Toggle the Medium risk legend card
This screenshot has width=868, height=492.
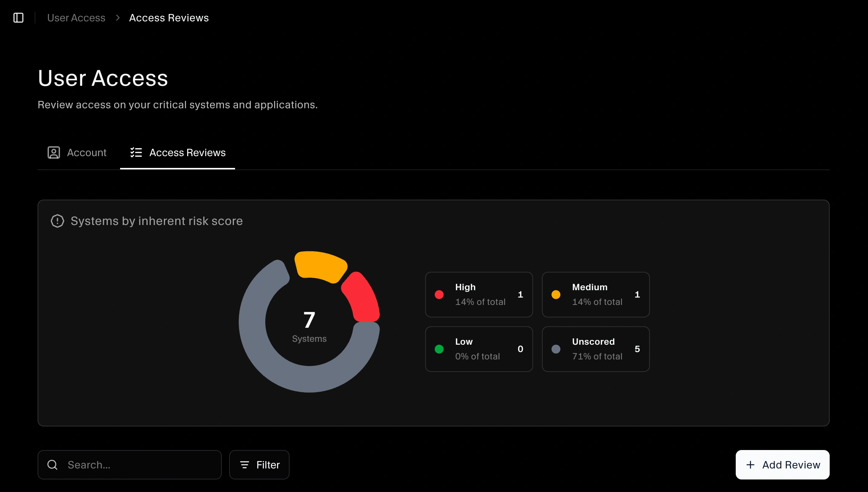[595, 294]
